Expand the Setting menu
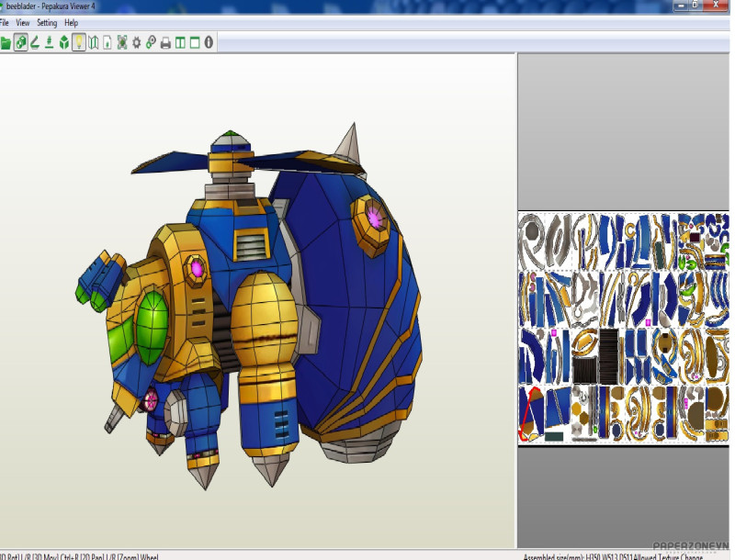 46,22
